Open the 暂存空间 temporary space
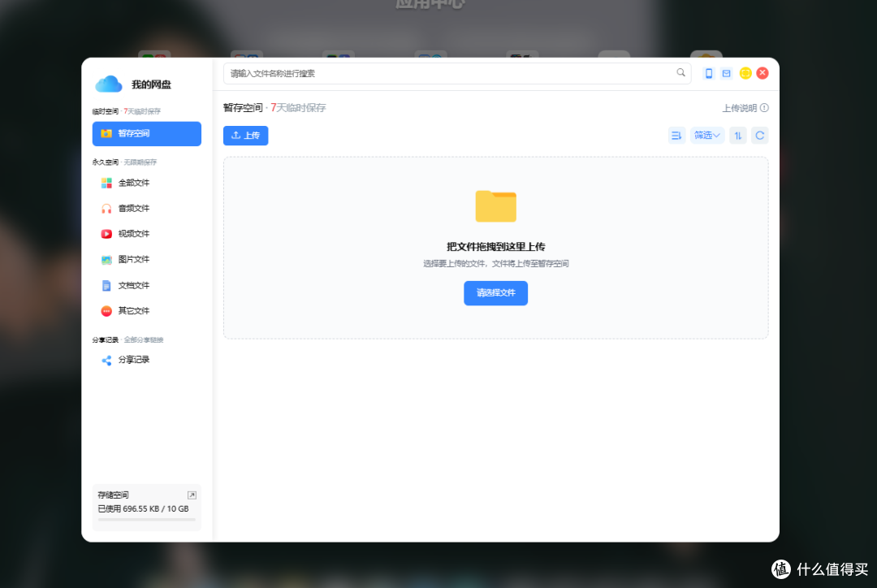Viewport: 877px width, 588px height. [146, 134]
